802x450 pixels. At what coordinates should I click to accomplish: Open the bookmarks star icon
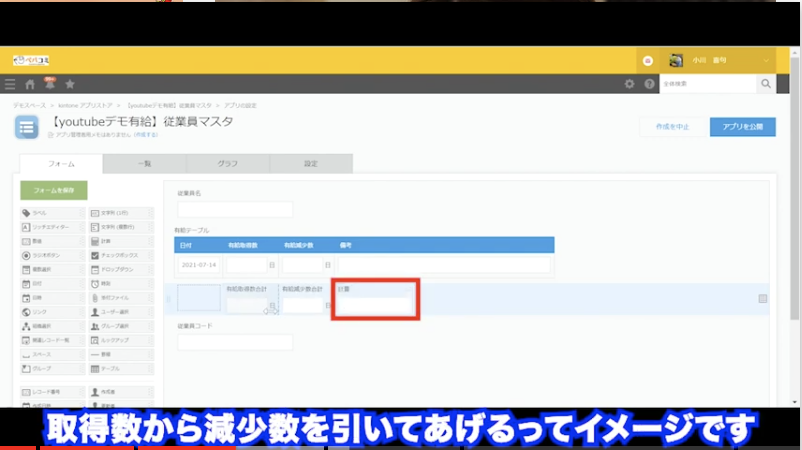coord(69,84)
